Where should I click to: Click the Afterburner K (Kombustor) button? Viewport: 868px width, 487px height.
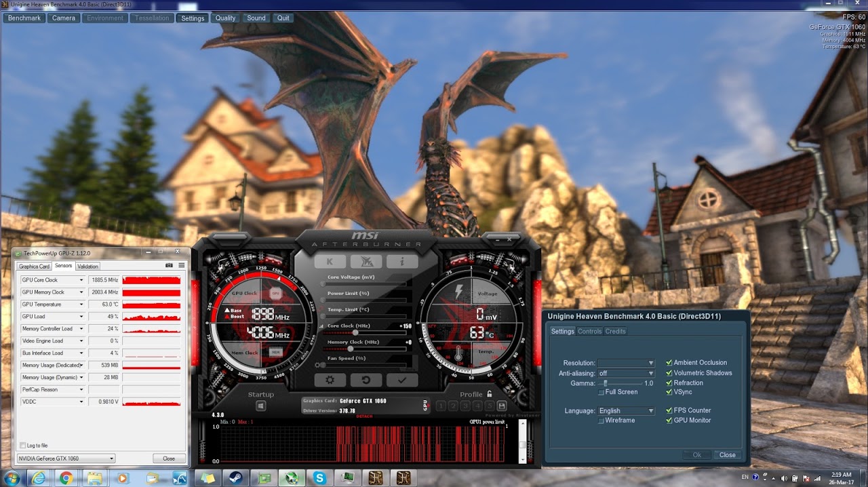point(330,262)
